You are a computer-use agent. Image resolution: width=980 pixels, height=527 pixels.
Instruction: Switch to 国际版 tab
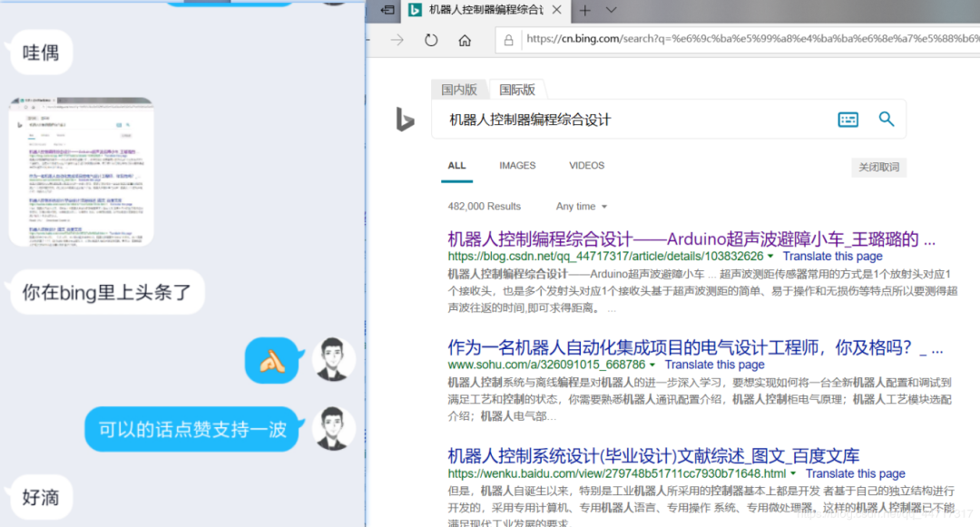pyautogui.click(x=517, y=90)
